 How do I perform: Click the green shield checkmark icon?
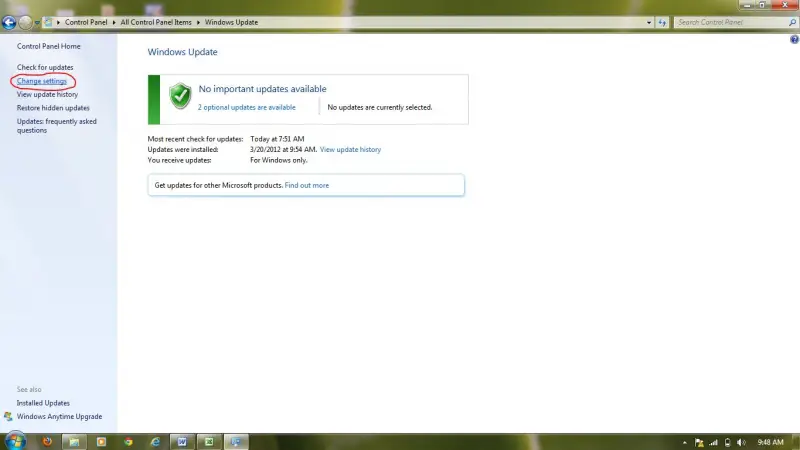tap(180, 96)
